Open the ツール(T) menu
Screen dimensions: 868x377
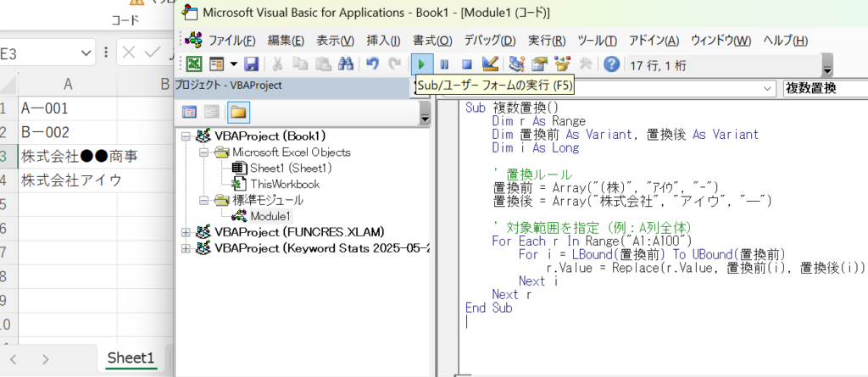click(x=597, y=41)
